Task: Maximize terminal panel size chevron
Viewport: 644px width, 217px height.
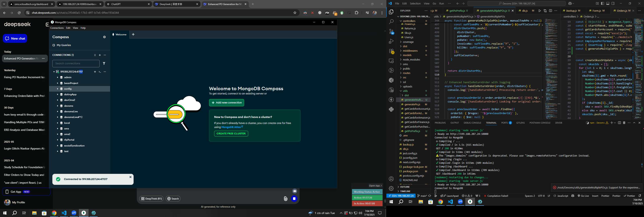Action: 634,123
